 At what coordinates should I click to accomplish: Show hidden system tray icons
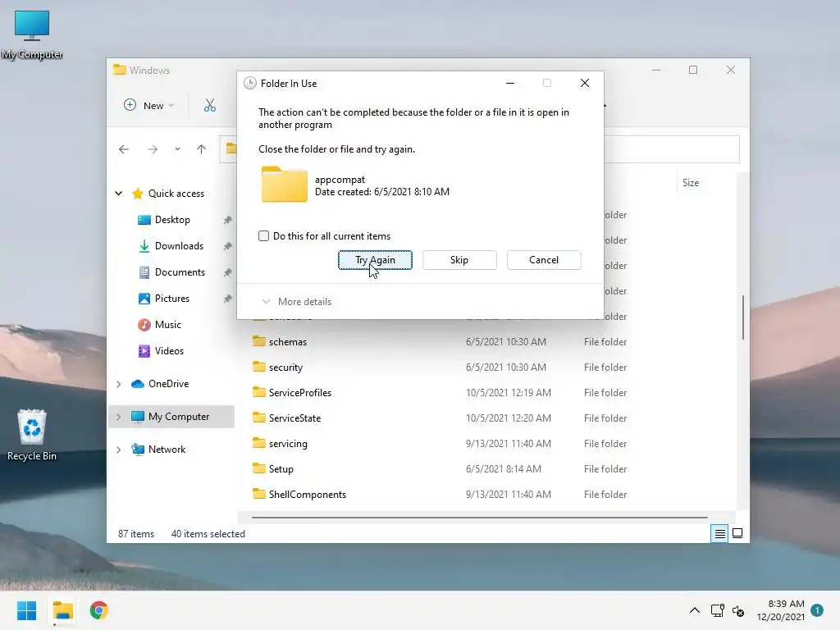[694, 610]
